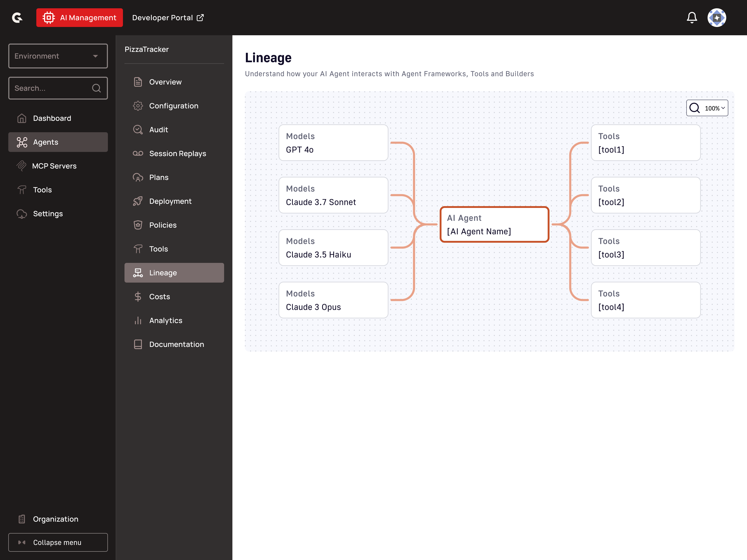The image size is (747, 560).
Task: Expand the Environment dropdown
Action: tap(58, 56)
